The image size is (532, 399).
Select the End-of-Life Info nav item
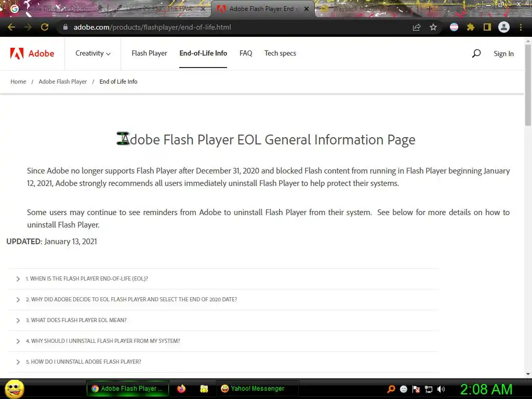click(x=203, y=54)
